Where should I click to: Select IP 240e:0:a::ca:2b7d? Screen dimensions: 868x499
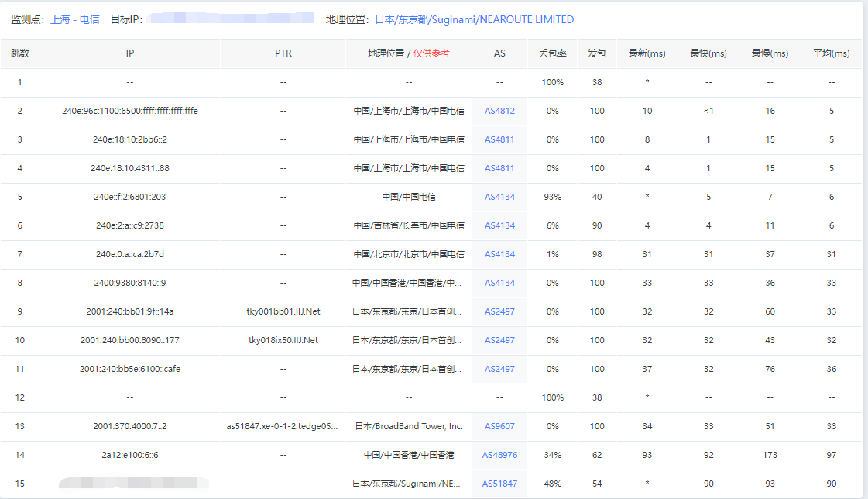pyautogui.click(x=129, y=254)
